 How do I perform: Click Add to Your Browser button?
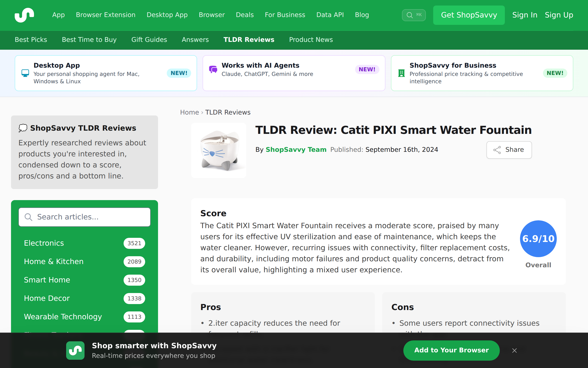pos(451,350)
